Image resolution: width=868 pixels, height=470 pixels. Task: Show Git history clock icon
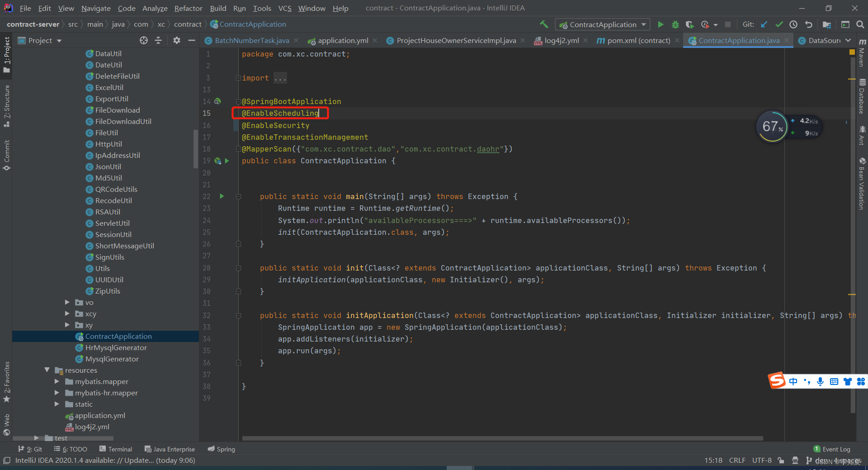coord(793,24)
